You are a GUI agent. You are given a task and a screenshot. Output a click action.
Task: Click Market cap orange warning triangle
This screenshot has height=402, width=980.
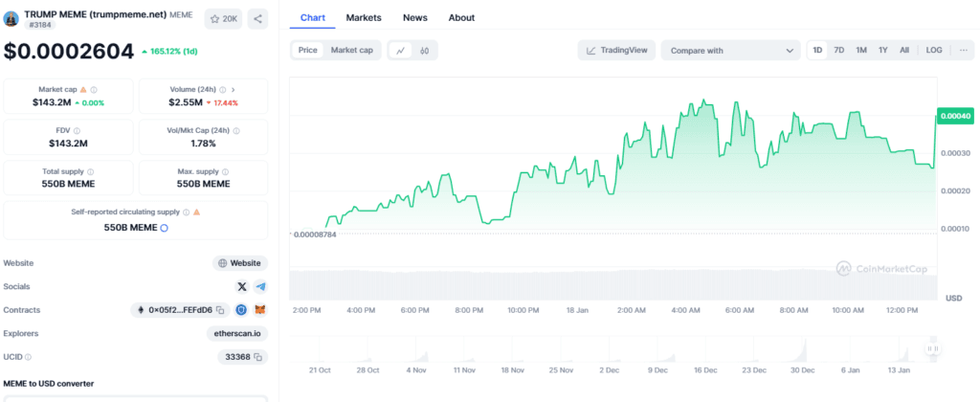click(83, 90)
